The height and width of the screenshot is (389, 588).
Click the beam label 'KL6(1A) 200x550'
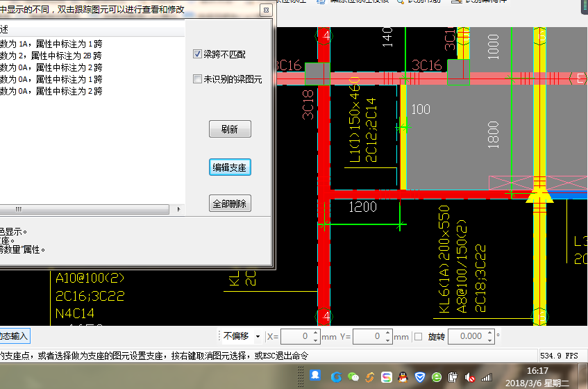click(444, 259)
